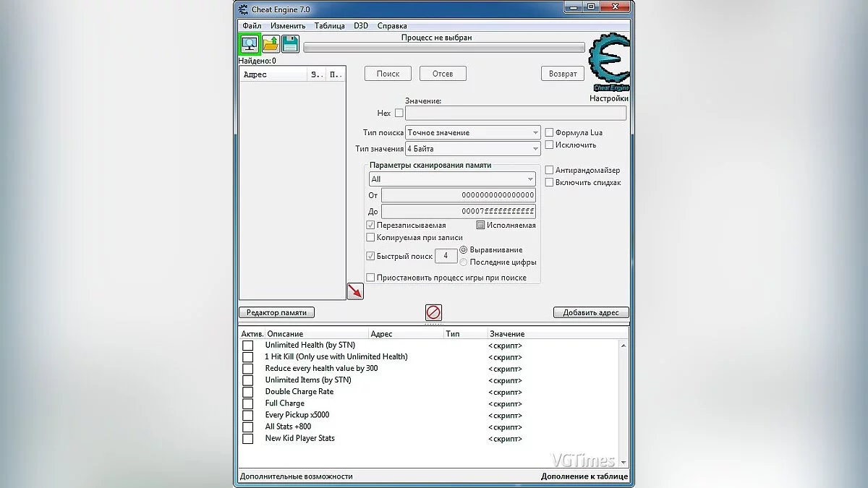
Task: Click the red no-entry clear list icon
Action: (433, 312)
